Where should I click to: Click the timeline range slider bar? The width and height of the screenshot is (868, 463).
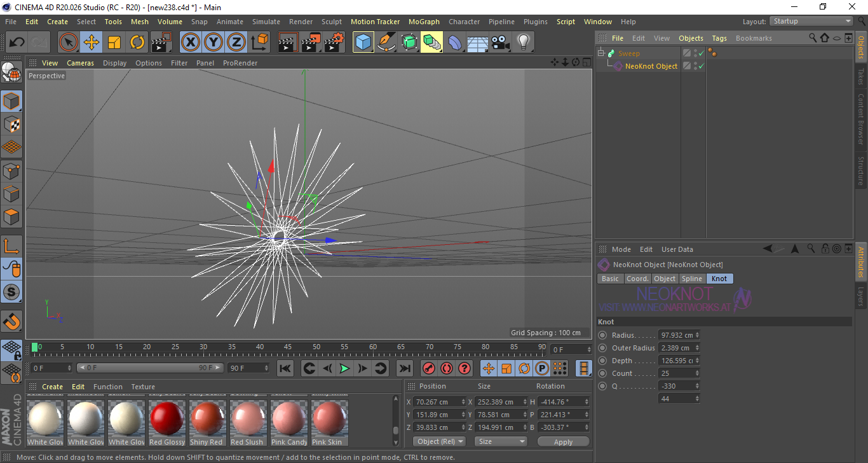tap(150, 368)
